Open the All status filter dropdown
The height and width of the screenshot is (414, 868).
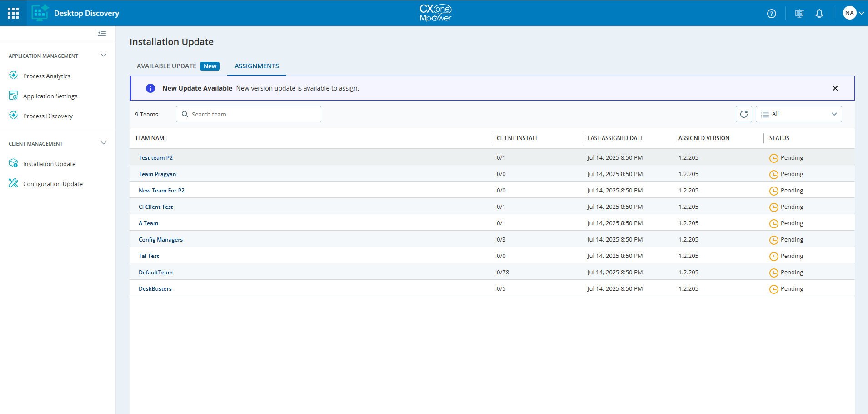(x=798, y=114)
